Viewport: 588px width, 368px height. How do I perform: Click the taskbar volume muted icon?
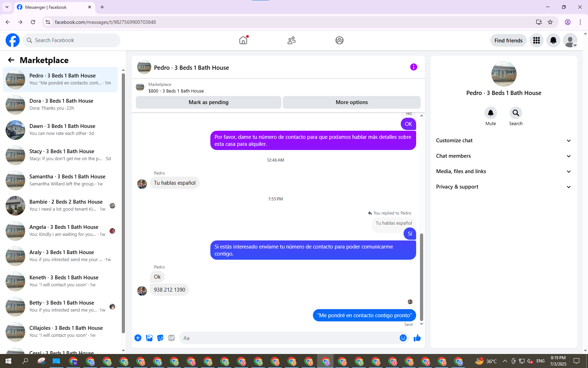tap(530, 361)
